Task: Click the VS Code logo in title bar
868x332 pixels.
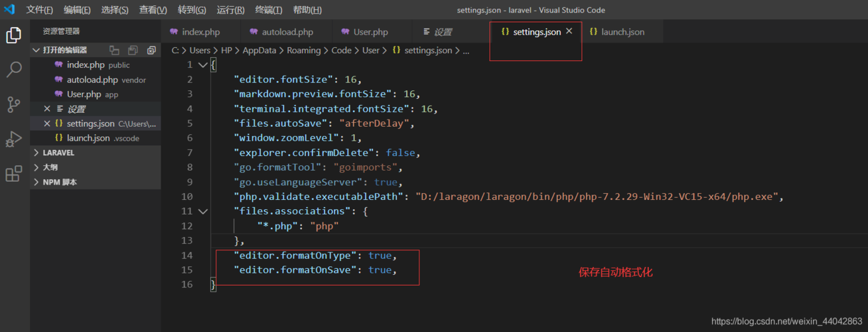Action: click(x=9, y=9)
